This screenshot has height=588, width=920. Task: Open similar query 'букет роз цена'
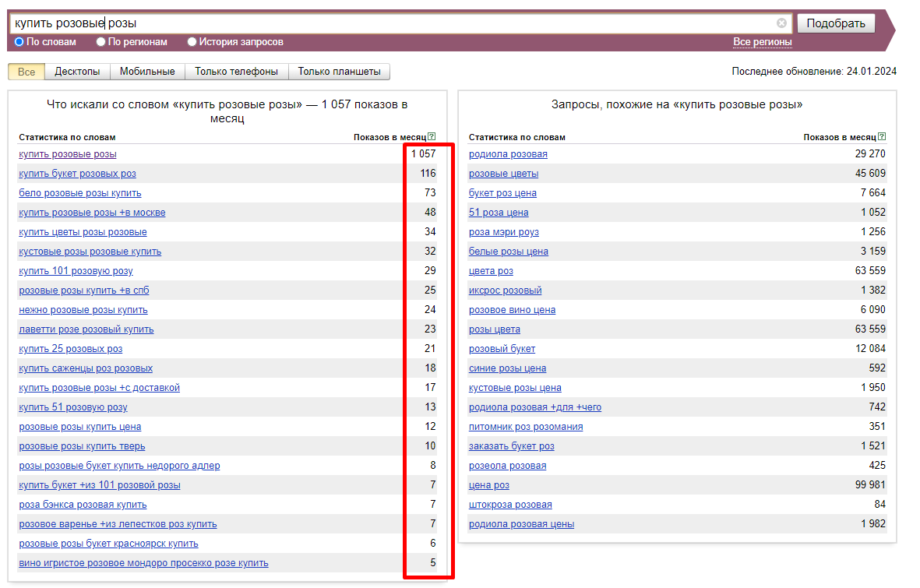502,193
